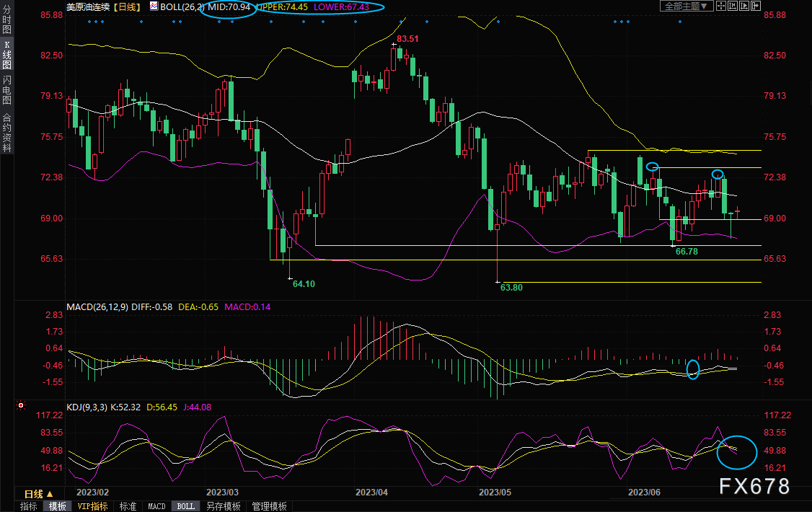The width and height of the screenshot is (812, 512).
Task: Click the panel-with-right-arrow icon
Action: click(x=756, y=6)
